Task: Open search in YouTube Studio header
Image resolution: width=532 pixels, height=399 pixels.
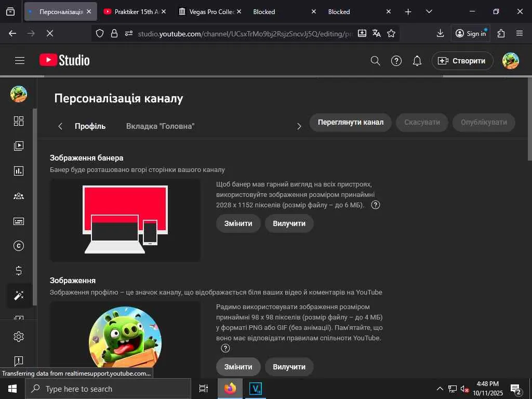Action: [375, 61]
